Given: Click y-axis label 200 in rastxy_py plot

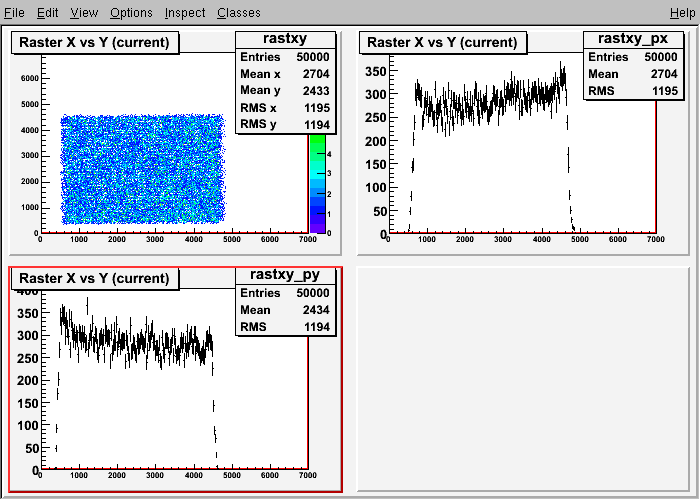Looking at the screenshot, I should pyautogui.click(x=28, y=380).
